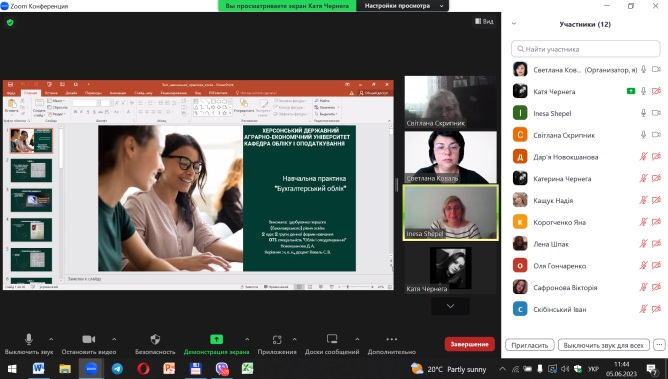
Task: Open Viber from the taskbar
Action: click(222, 368)
